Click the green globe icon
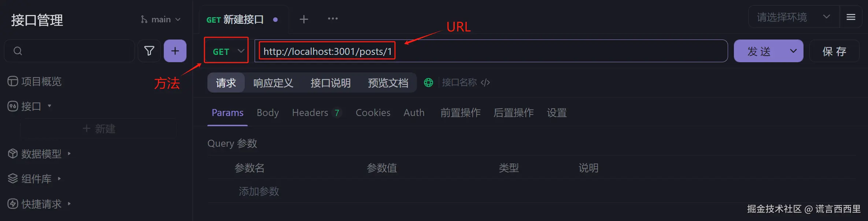The height and width of the screenshot is (221, 868). tap(428, 83)
